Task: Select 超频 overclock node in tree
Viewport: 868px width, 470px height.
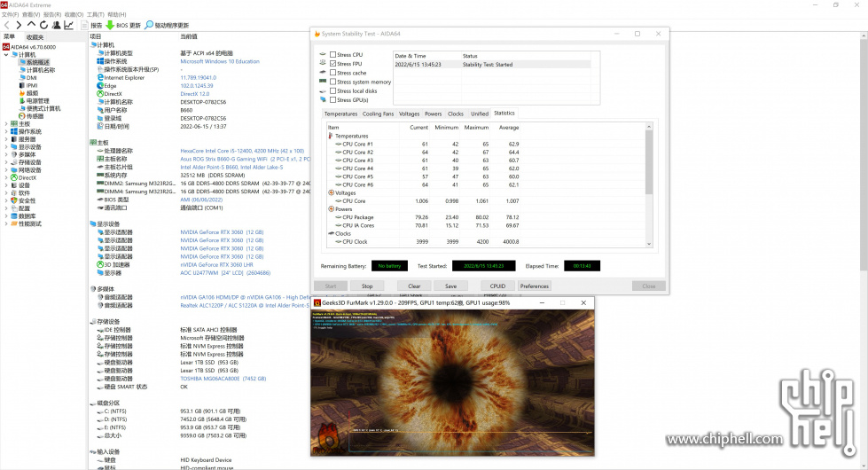Action: point(28,93)
